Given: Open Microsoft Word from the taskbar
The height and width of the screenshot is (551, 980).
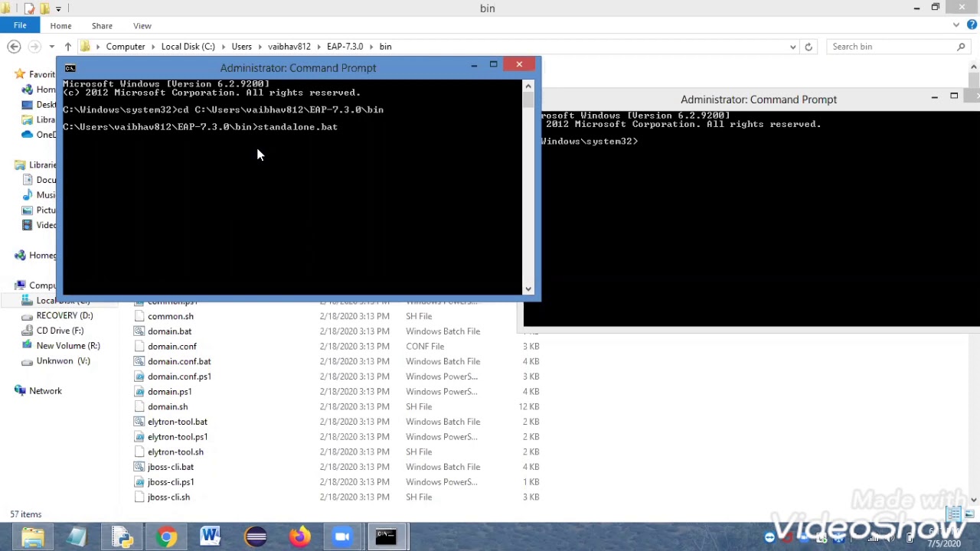Looking at the screenshot, I should (211, 536).
